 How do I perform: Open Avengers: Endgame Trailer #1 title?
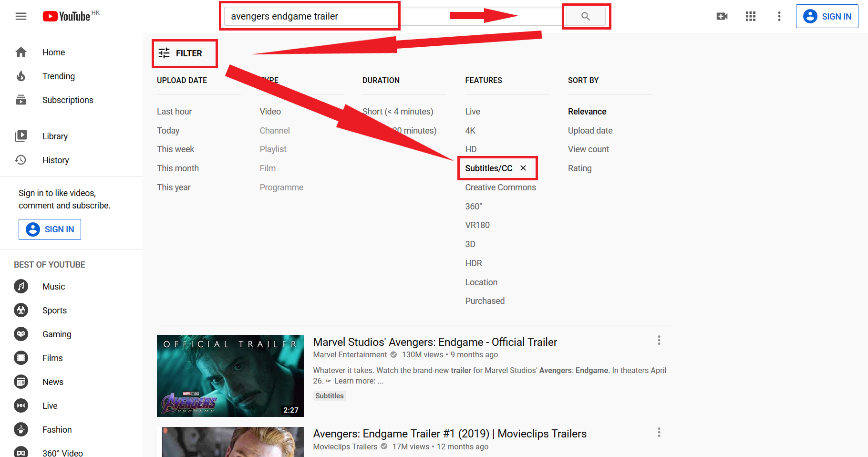tap(450, 434)
